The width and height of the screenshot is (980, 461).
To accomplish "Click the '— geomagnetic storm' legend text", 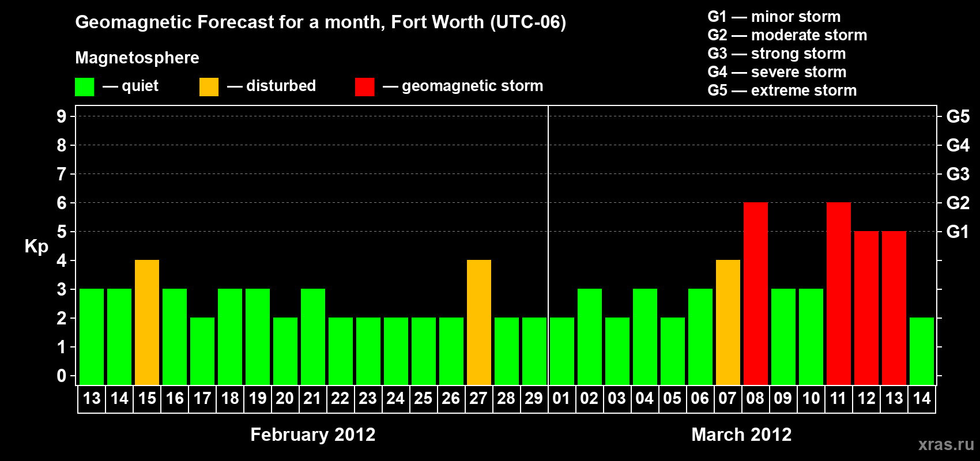I will (x=463, y=86).
